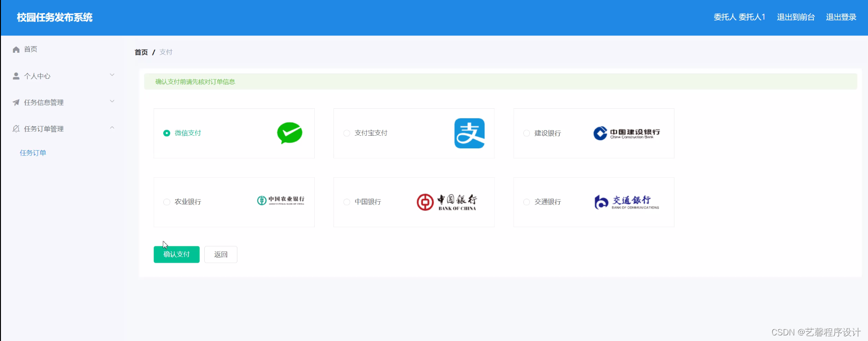Expand the 任务信息管理 menu chevron
The width and height of the screenshot is (868, 341).
click(112, 101)
